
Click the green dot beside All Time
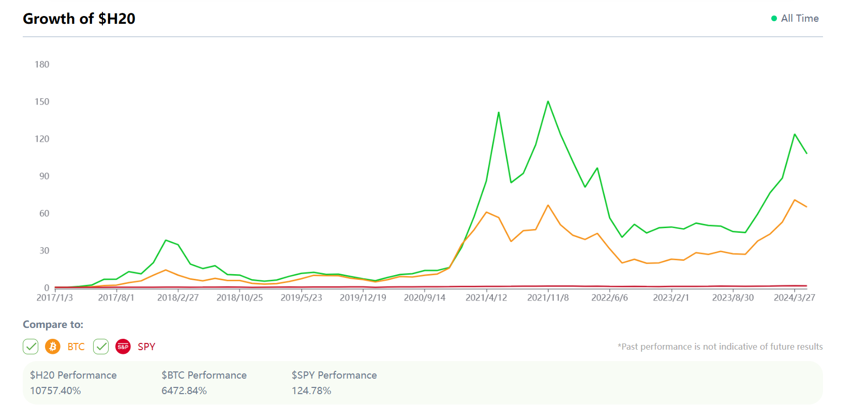(774, 19)
